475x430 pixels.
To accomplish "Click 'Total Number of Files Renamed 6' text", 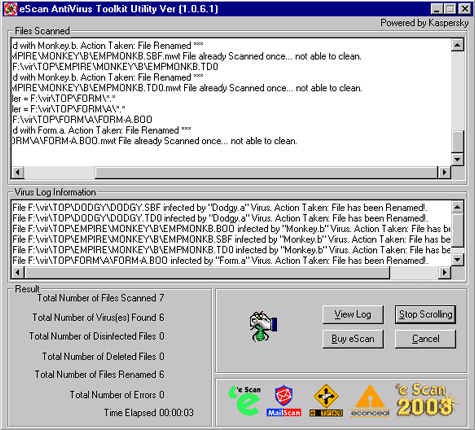I will pyautogui.click(x=100, y=374).
